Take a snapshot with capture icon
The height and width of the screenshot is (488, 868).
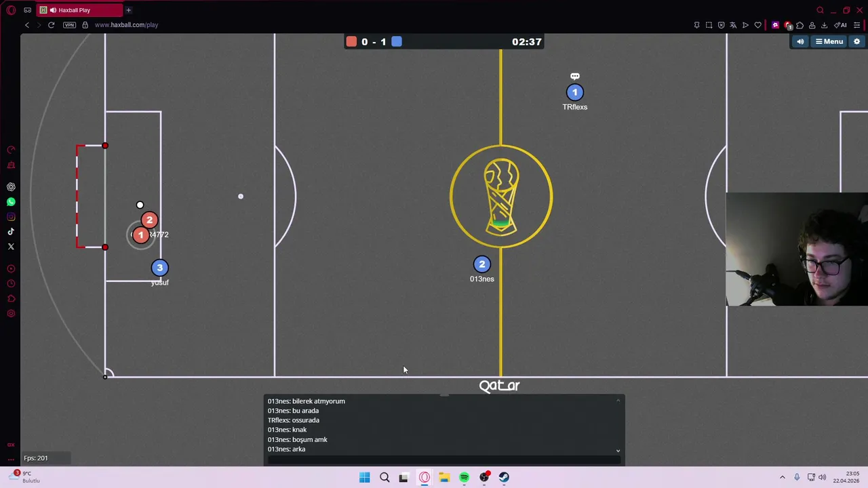coord(709,25)
